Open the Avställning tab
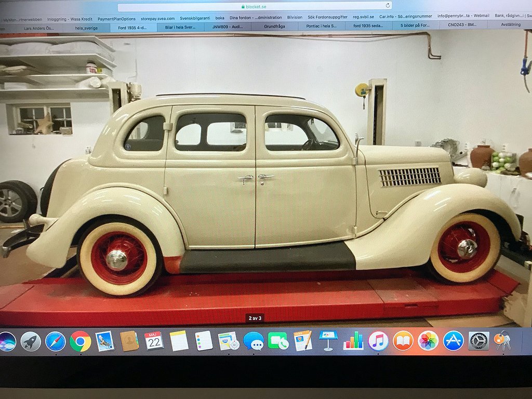The height and width of the screenshot is (399, 532). point(512,24)
